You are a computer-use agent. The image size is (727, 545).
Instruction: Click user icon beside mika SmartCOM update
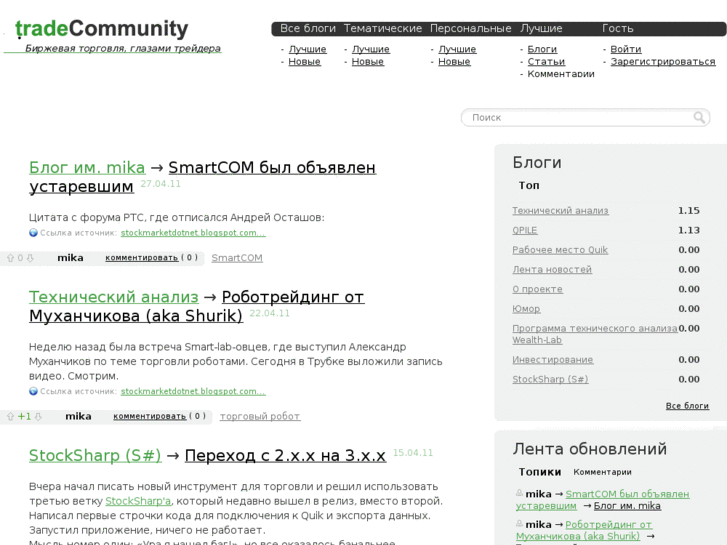(x=519, y=494)
